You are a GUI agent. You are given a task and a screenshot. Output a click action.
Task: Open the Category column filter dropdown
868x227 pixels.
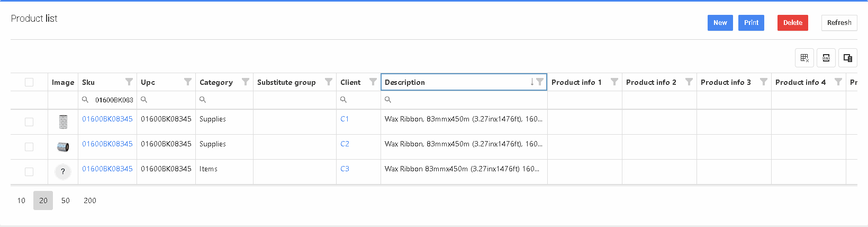(246, 82)
